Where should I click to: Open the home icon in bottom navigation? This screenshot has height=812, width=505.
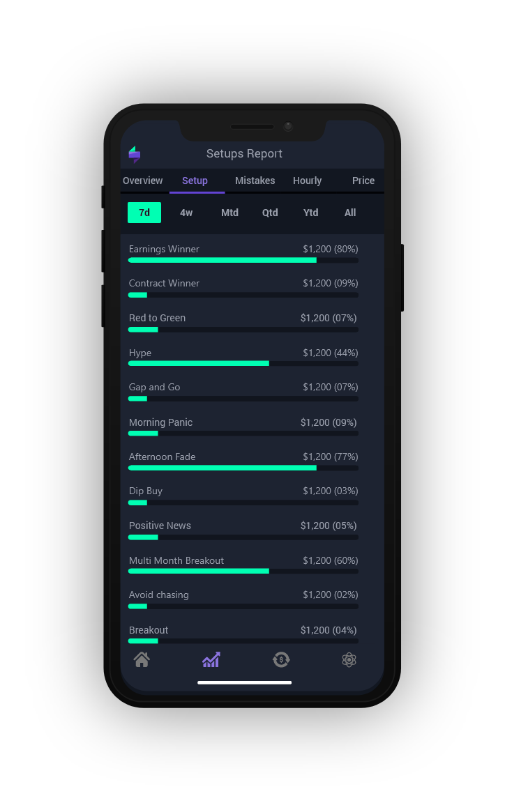pyautogui.click(x=142, y=660)
